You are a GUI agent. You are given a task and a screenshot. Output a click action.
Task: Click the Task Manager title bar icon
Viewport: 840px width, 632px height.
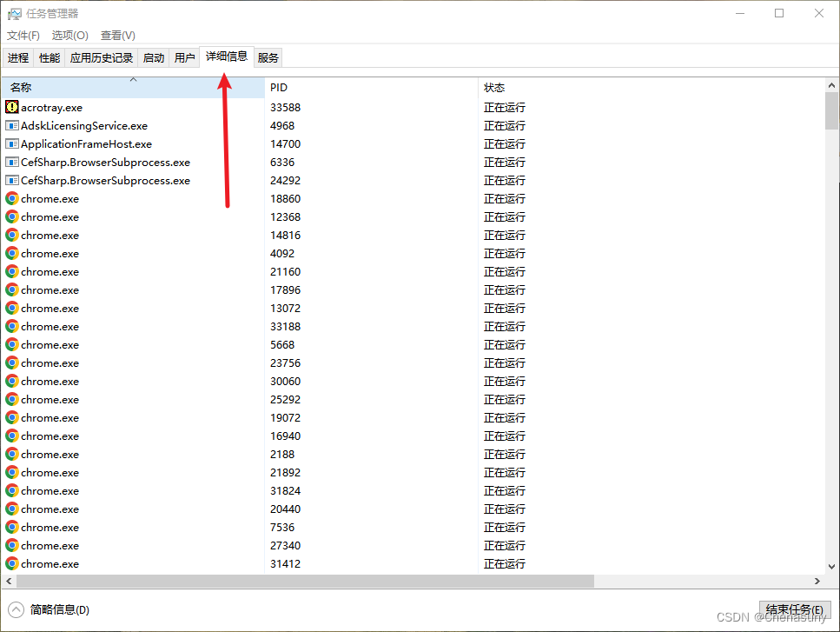tap(15, 13)
